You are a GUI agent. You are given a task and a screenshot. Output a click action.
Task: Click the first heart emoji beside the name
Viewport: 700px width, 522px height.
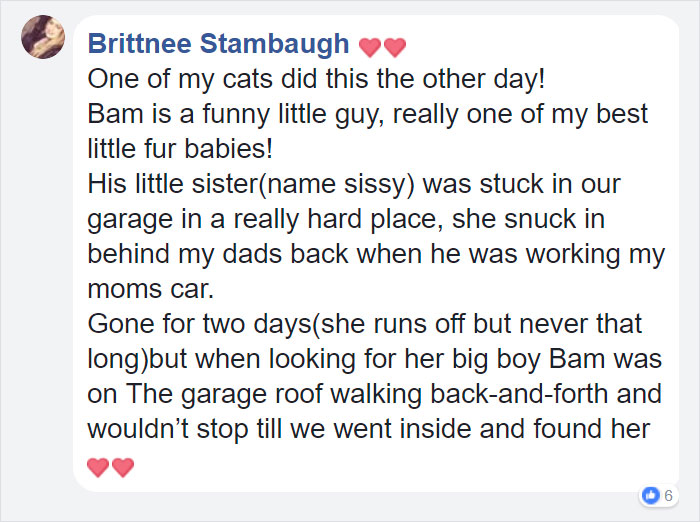pyautogui.click(x=370, y=47)
